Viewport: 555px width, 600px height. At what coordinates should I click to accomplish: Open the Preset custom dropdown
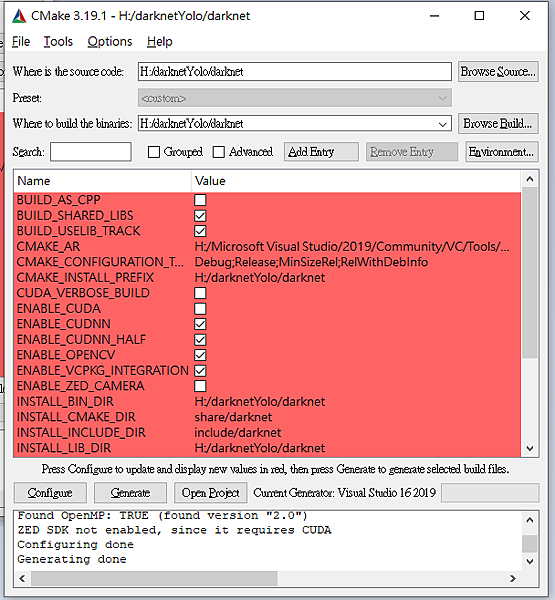pos(294,98)
